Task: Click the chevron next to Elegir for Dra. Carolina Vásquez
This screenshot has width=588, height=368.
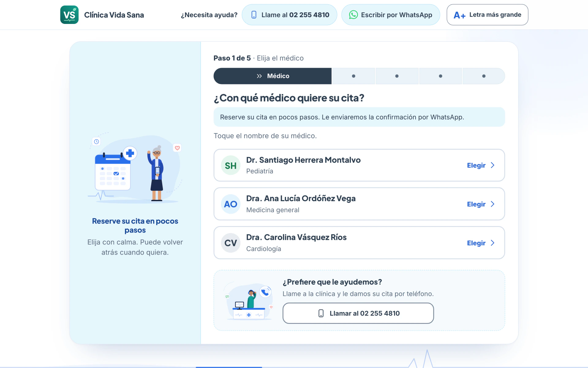Action: pos(492,243)
